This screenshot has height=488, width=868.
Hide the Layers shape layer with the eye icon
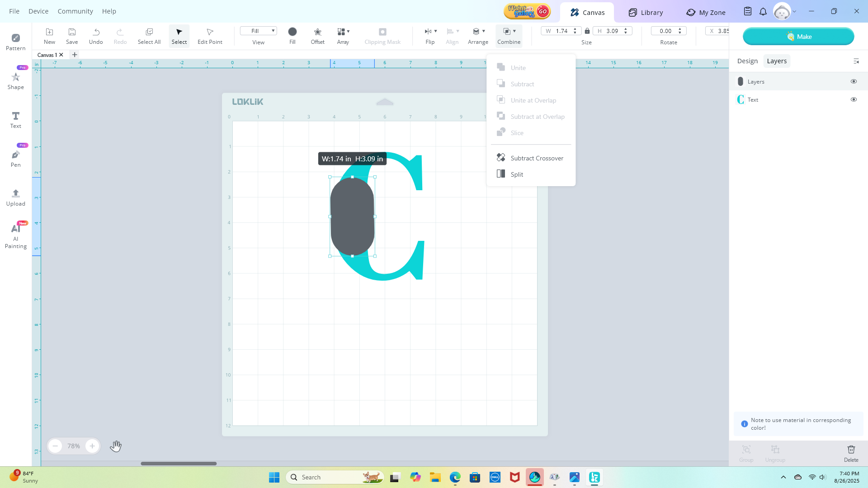point(854,81)
